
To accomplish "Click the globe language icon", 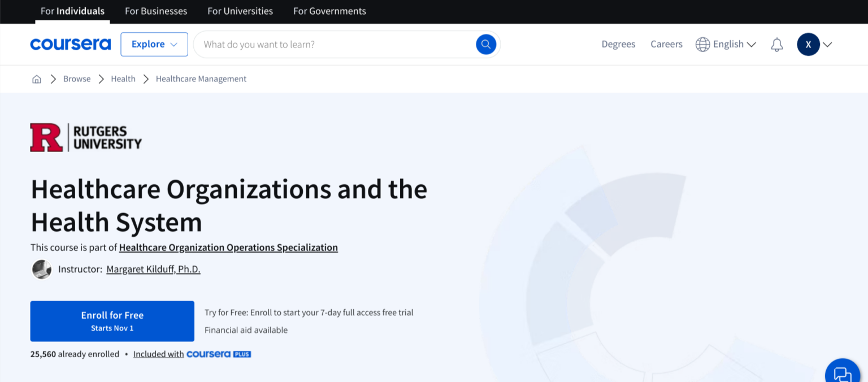I will tap(702, 44).
